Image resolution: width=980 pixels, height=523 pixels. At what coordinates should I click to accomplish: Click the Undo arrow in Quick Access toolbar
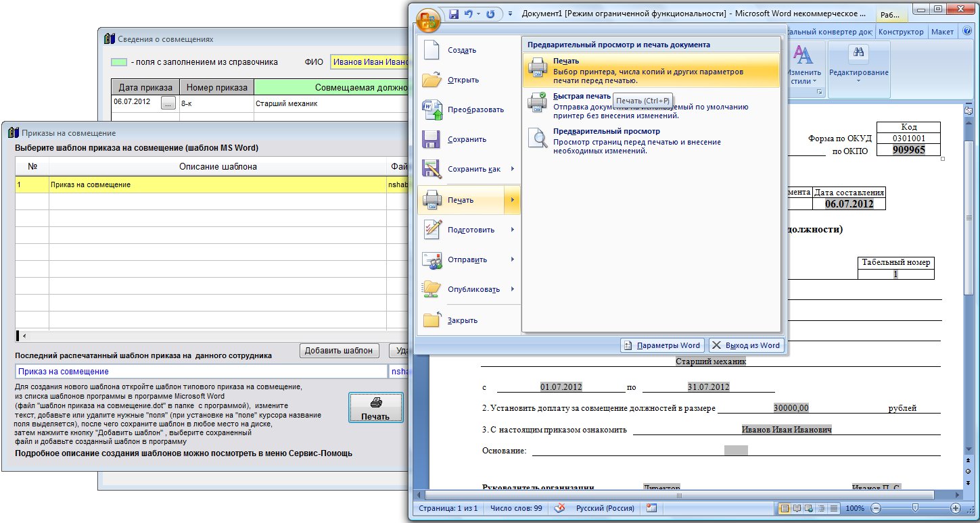coord(468,14)
